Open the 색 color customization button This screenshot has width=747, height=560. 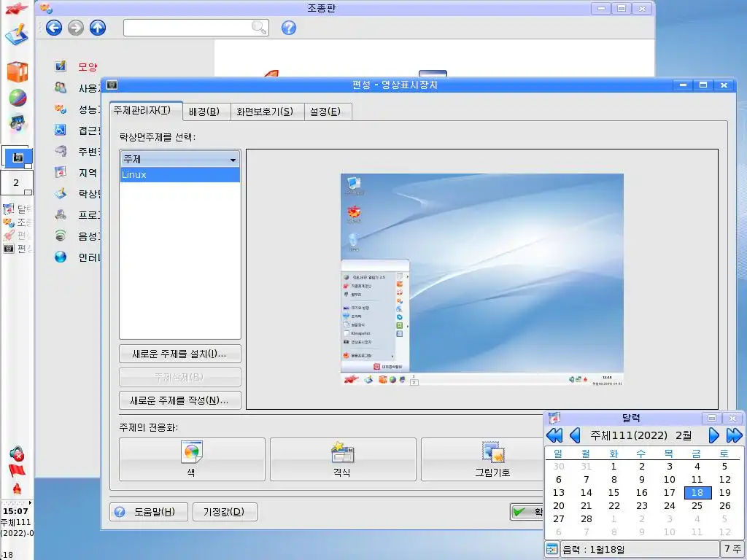[x=192, y=459]
